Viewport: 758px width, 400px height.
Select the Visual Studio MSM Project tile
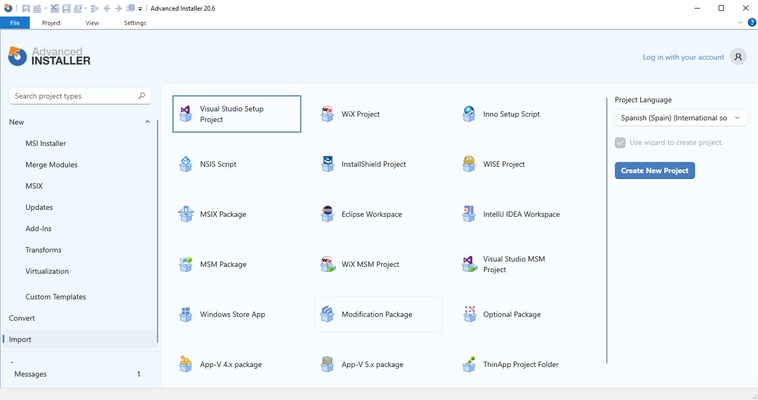tap(520, 264)
